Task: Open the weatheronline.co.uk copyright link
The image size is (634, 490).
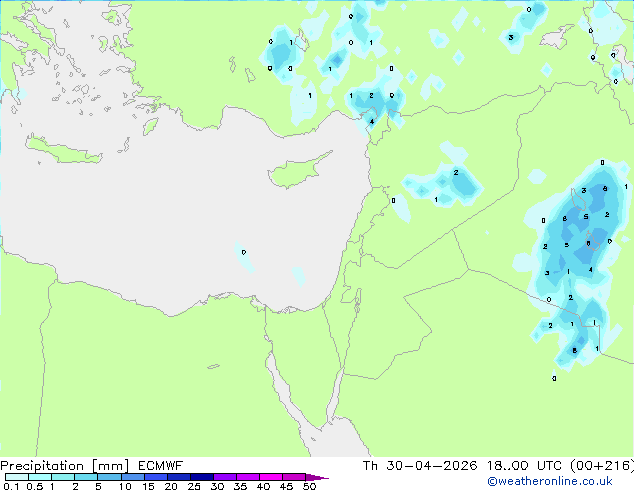Action: tap(550, 481)
